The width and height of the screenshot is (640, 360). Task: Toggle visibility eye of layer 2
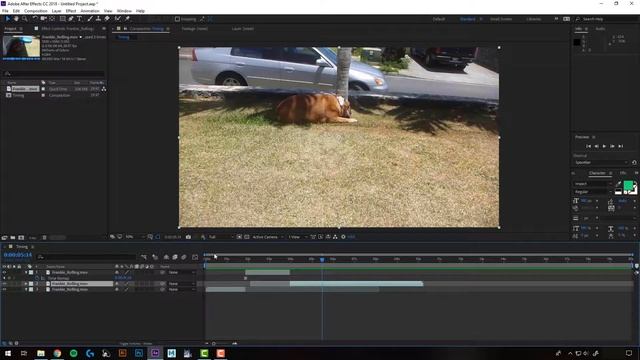tap(4, 284)
